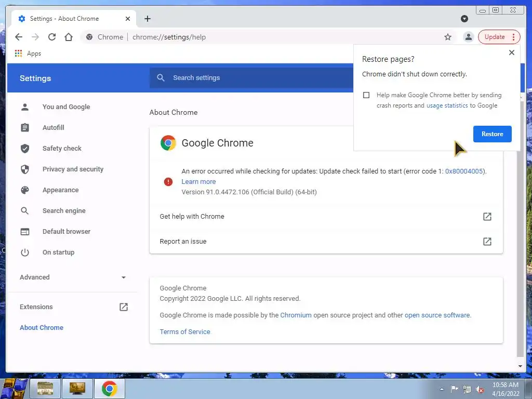The image size is (532, 399).
Task: Open Default browser settings
Action: (66, 231)
